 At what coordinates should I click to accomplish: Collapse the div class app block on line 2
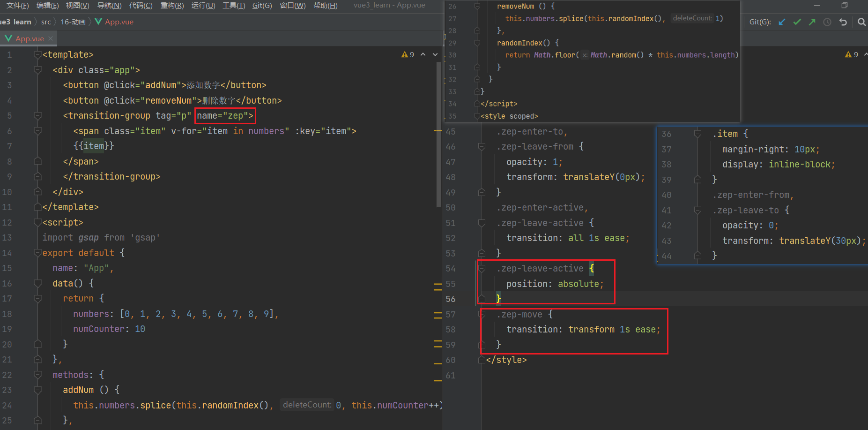point(38,70)
